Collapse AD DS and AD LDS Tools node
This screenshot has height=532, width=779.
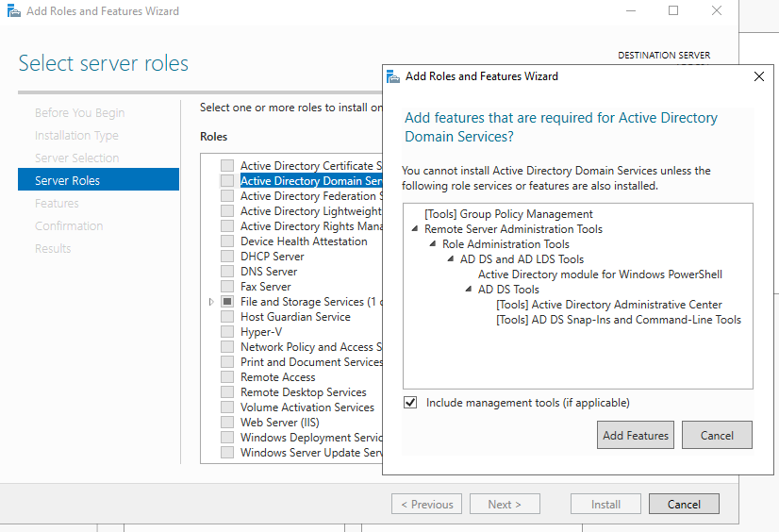tap(450, 259)
